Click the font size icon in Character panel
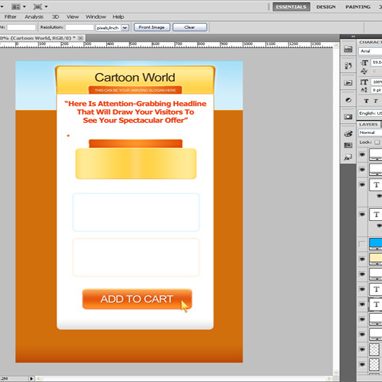The image size is (382, 382). [x=364, y=63]
